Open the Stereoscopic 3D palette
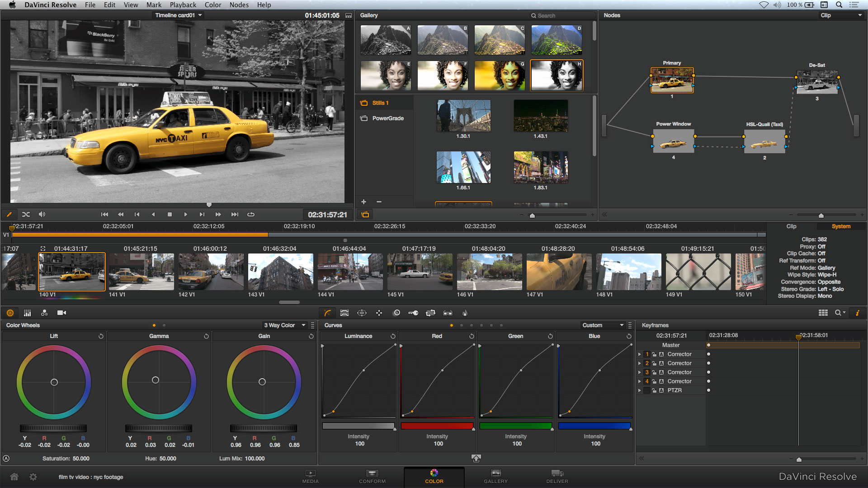This screenshot has height=488, width=868. point(448,313)
